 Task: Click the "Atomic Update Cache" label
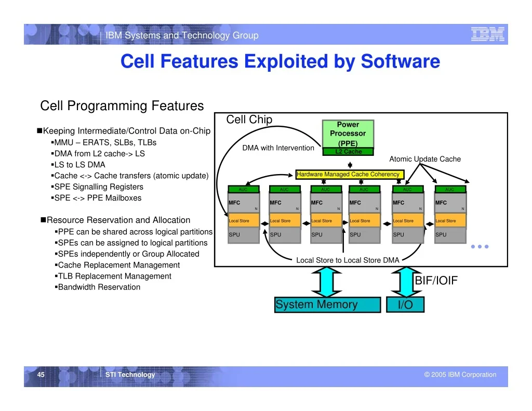pos(425,159)
